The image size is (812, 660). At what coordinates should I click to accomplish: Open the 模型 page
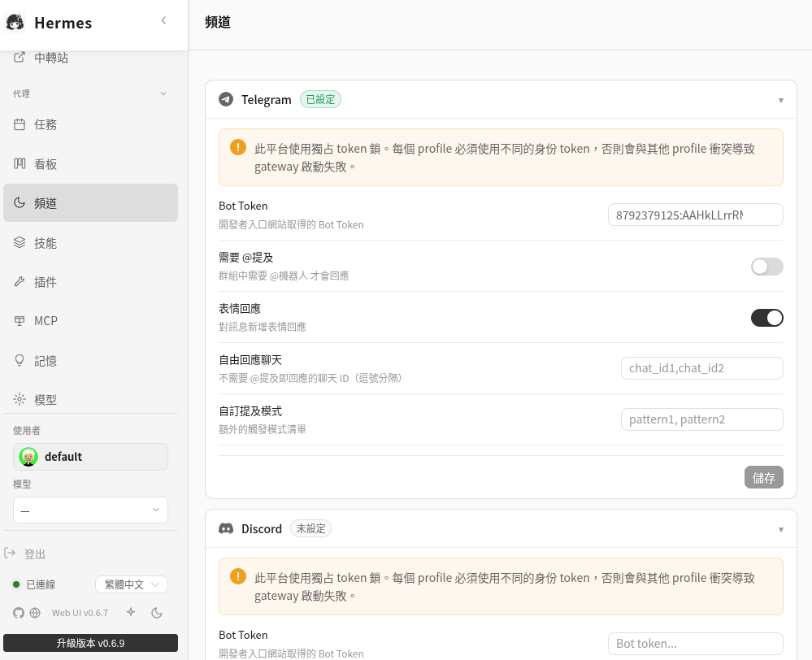point(90,399)
